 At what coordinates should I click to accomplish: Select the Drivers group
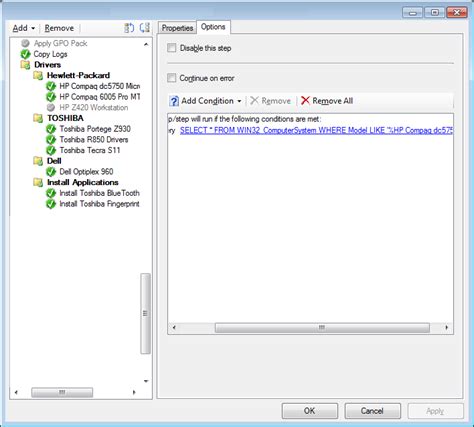[47, 65]
